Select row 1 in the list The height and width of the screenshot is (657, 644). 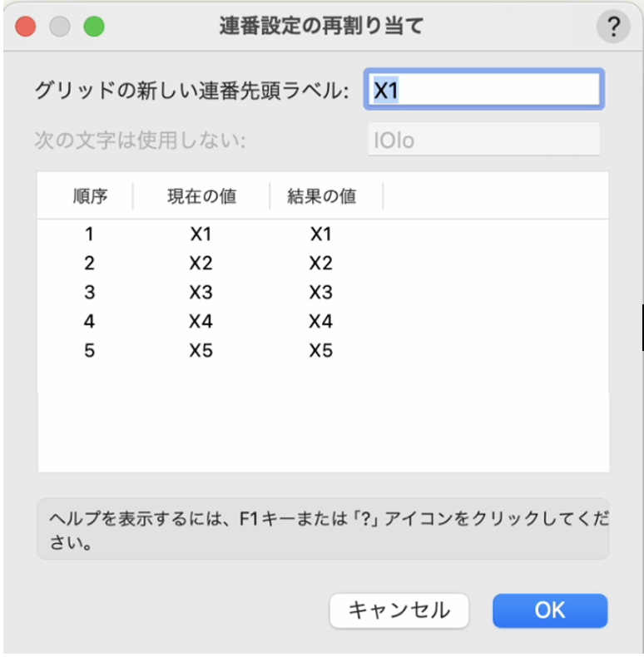tap(89, 235)
